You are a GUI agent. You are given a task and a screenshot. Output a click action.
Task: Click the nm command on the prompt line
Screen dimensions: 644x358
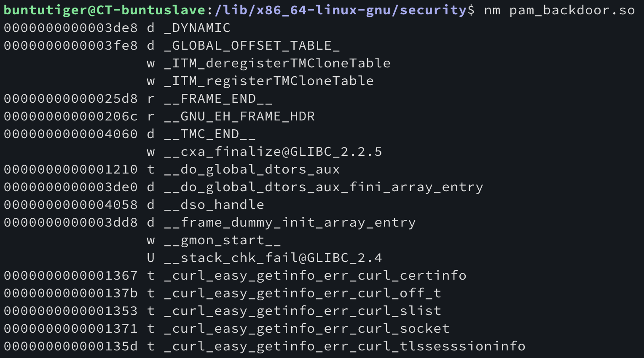[x=492, y=10]
